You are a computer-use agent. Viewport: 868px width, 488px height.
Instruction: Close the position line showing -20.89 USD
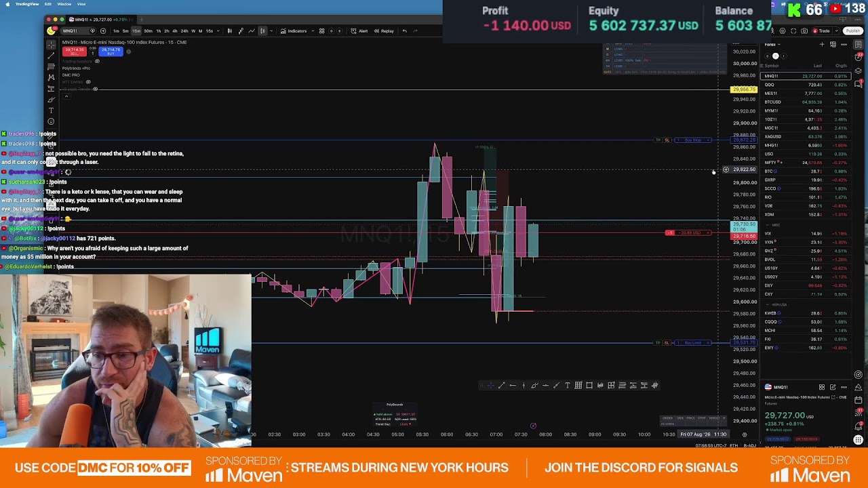708,232
